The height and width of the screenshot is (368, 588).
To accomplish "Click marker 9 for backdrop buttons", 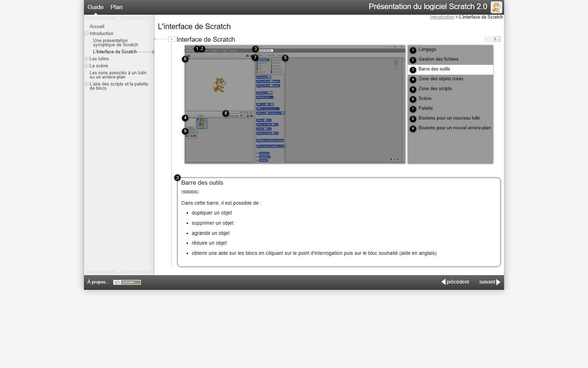I will tap(185, 131).
